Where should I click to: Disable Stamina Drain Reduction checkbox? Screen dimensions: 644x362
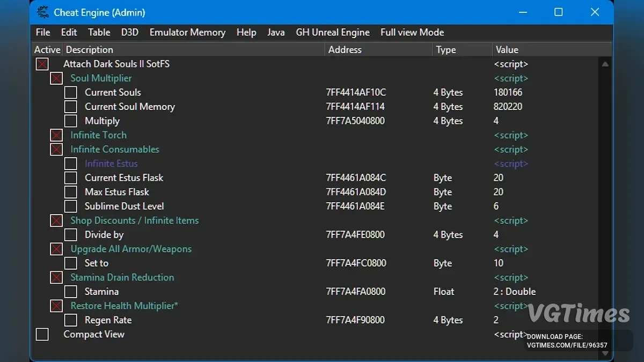click(x=56, y=277)
